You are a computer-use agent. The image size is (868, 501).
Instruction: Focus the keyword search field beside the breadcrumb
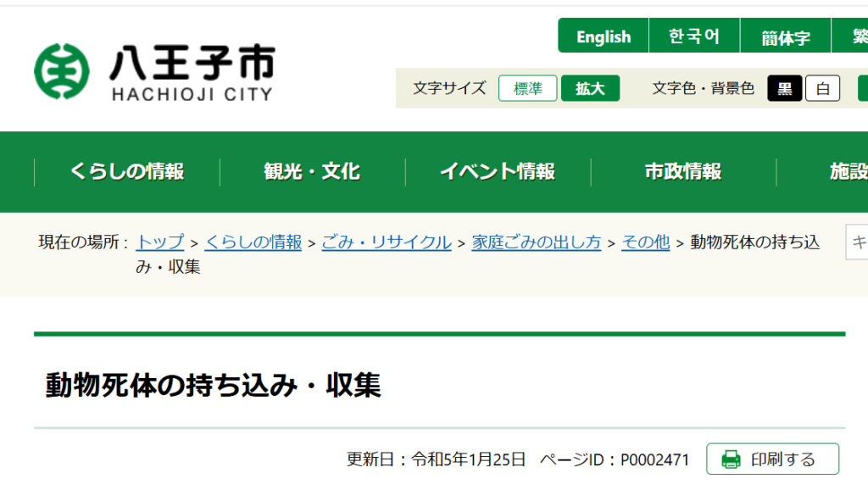point(857,242)
